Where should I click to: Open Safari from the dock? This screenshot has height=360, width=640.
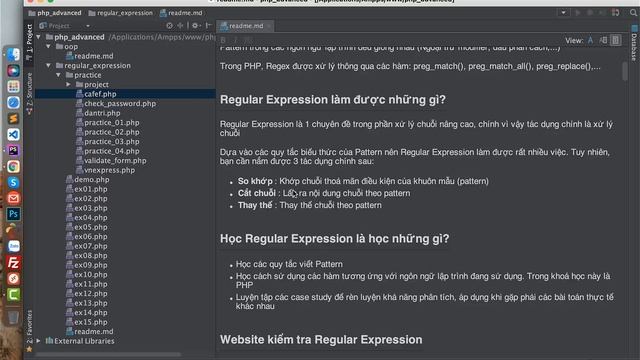(13, 102)
